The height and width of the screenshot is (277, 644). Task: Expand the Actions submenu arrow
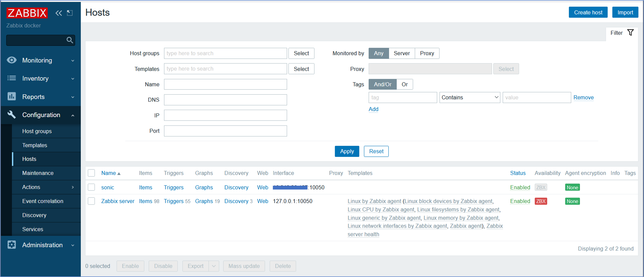(73, 187)
